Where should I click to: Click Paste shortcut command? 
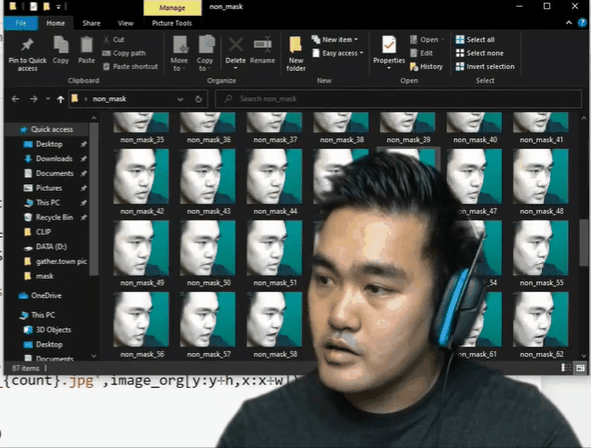click(x=130, y=67)
